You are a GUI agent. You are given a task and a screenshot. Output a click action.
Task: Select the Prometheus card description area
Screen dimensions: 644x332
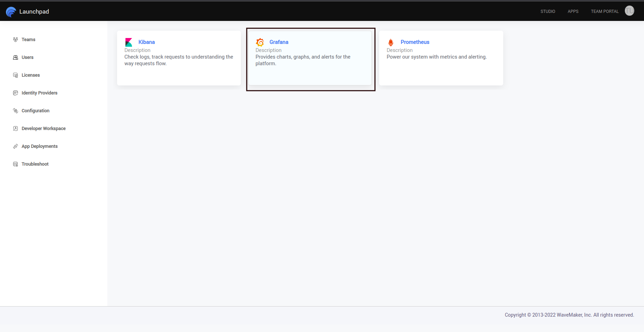pyautogui.click(x=436, y=57)
